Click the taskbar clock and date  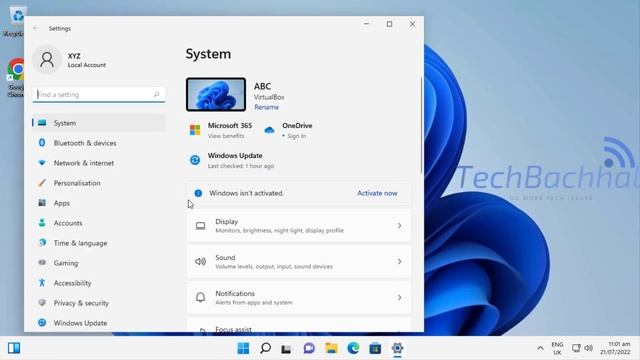pos(615,348)
